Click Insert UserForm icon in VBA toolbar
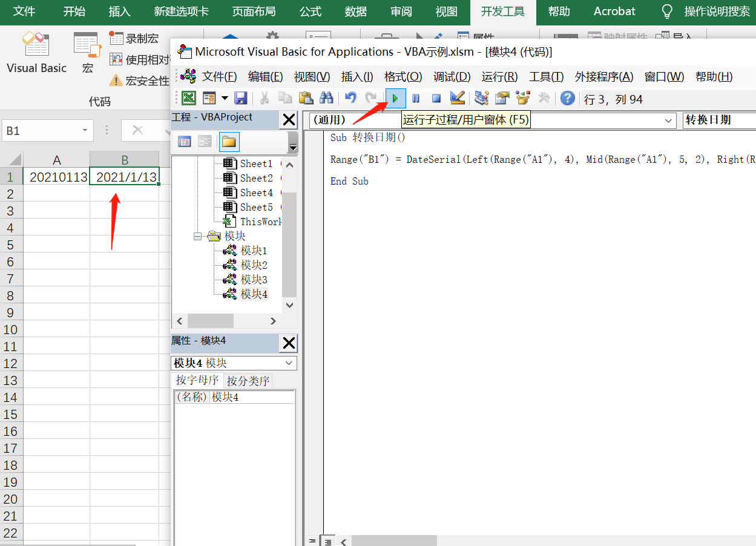756x546 pixels. point(209,98)
